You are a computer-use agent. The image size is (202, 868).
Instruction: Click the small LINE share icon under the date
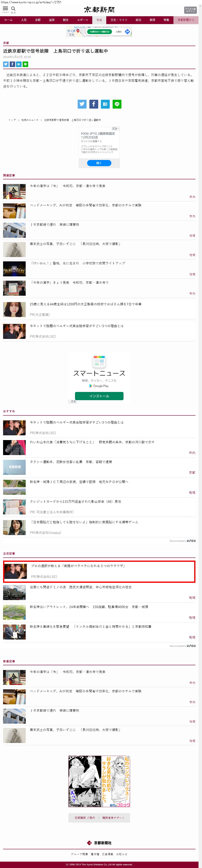pyautogui.click(x=25, y=64)
